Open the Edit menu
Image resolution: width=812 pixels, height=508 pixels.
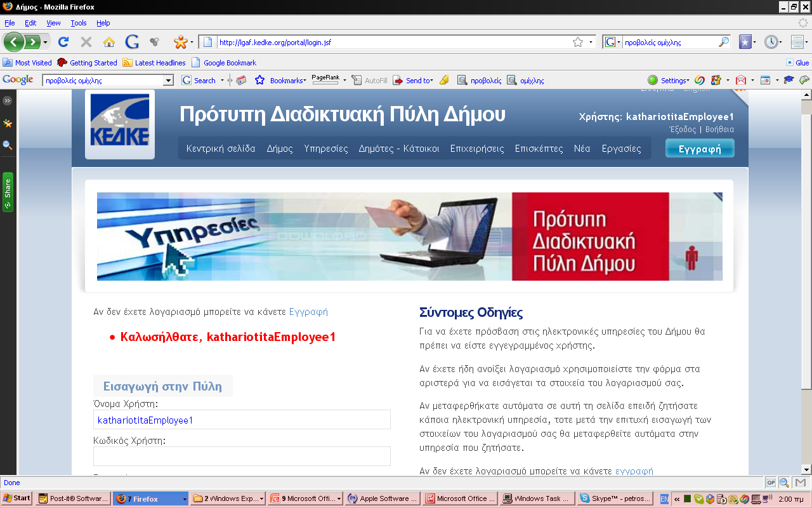pyautogui.click(x=30, y=23)
